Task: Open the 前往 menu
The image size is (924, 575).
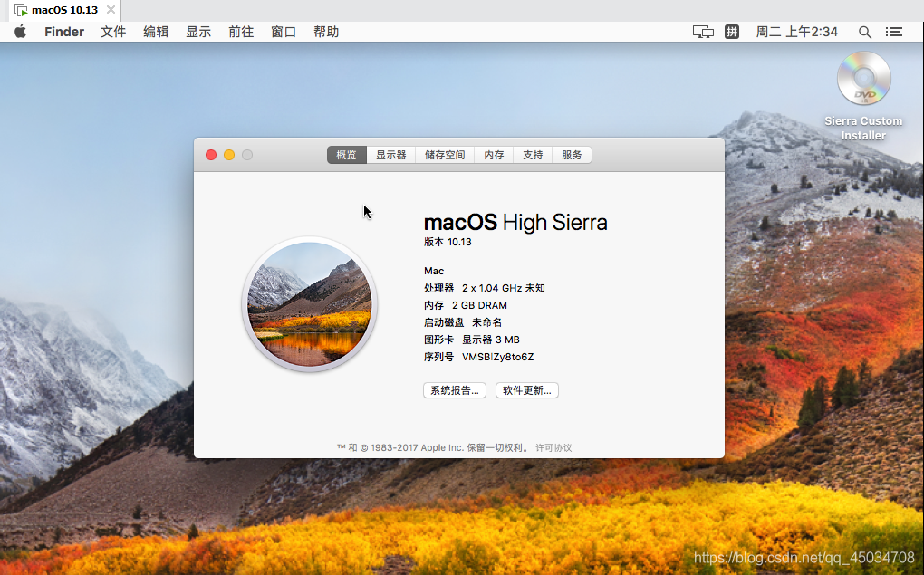Action: tap(241, 32)
